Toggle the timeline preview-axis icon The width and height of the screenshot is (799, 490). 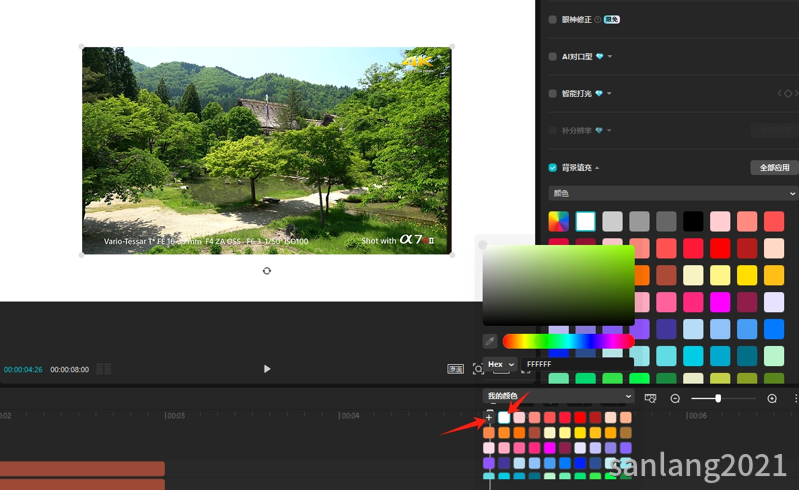650,398
